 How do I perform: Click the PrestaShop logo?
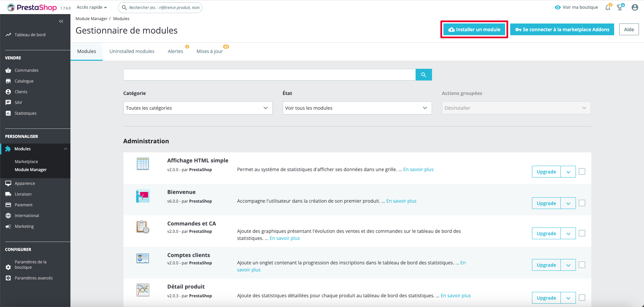click(x=32, y=7)
